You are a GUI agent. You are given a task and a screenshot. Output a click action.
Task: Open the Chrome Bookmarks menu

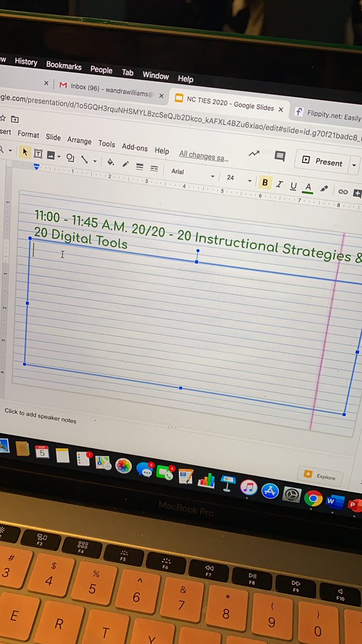click(x=64, y=65)
